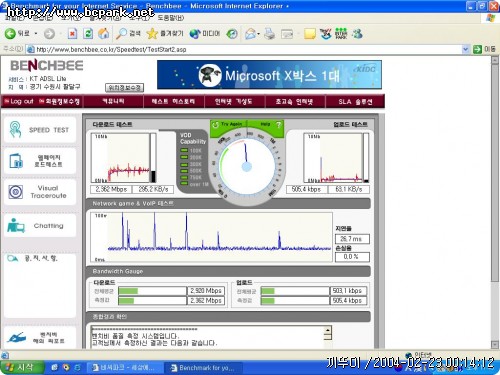The width and height of the screenshot is (500, 375).
Task: Click the Messenger buddy toolbar icon
Action: 357,34
